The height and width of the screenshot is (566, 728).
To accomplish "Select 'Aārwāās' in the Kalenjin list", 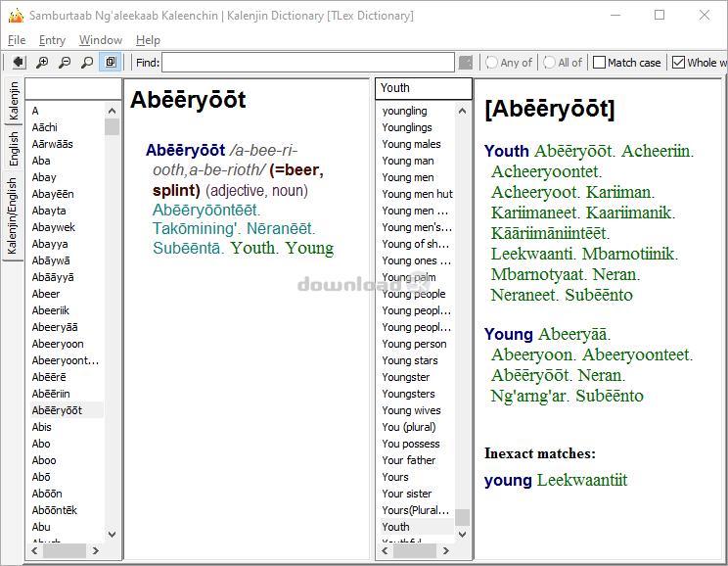I will tap(53, 144).
